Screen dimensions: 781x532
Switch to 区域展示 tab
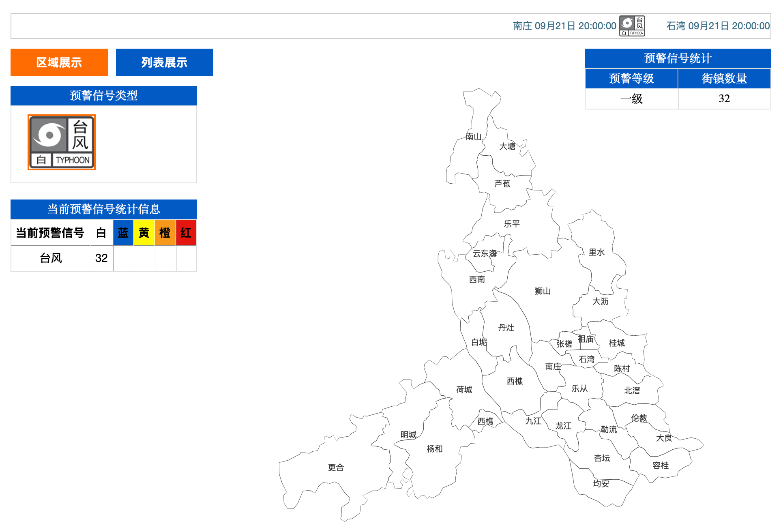coord(59,62)
